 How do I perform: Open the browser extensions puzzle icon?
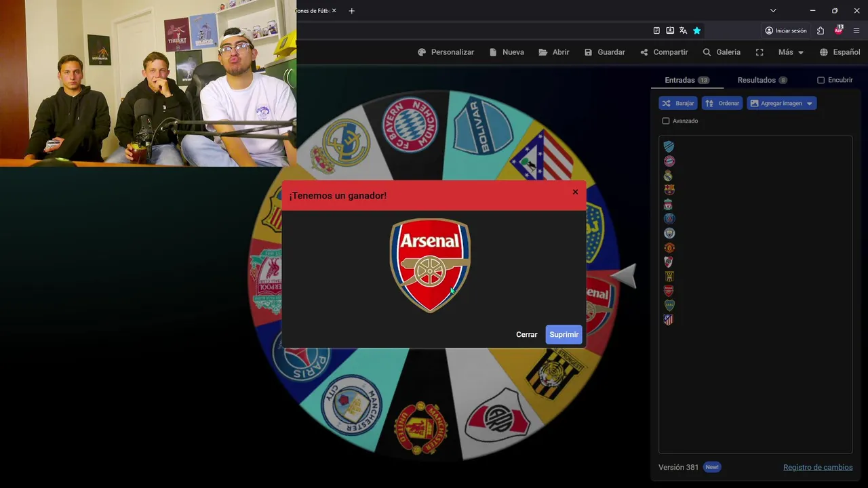pyautogui.click(x=821, y=30)
